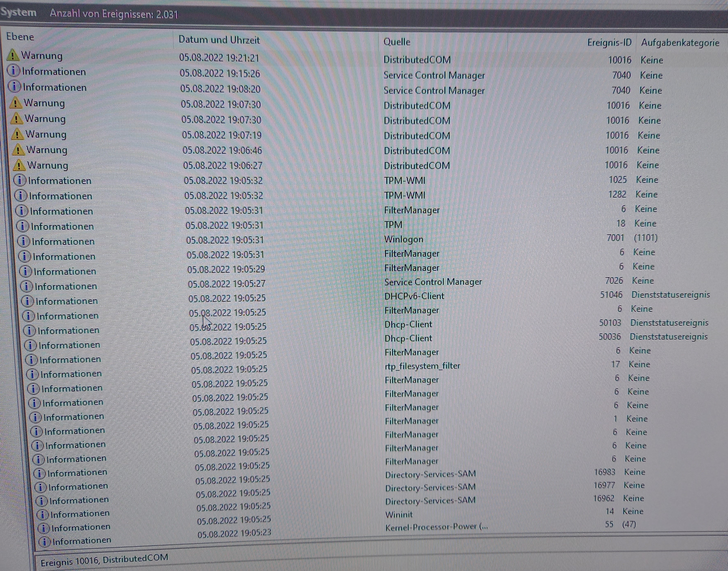Click info icon of Winlogon event row
Screen dimensions: 728x571
tap(24, 241)
